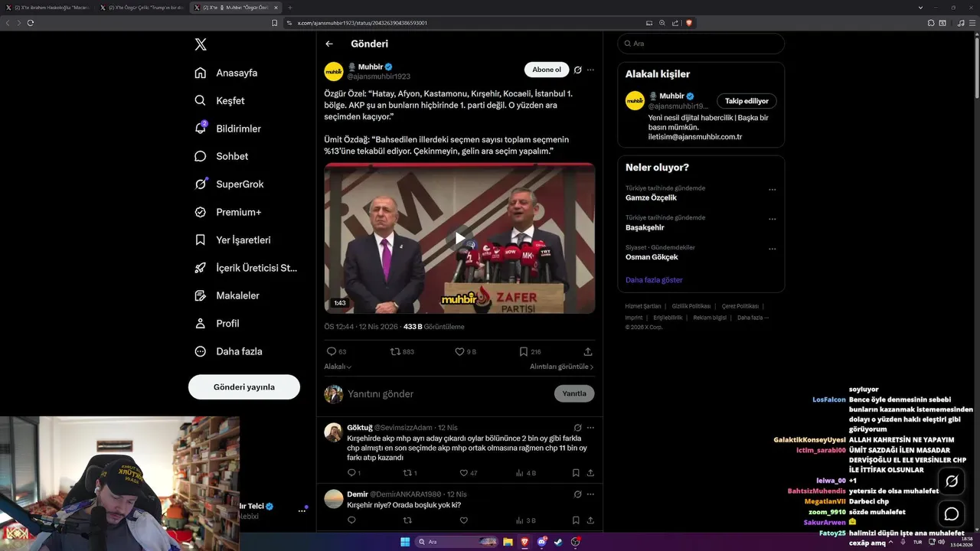This screenshot has height=551, width=980.
Task: Open account menu dots beside Telci
Action: 302,510
